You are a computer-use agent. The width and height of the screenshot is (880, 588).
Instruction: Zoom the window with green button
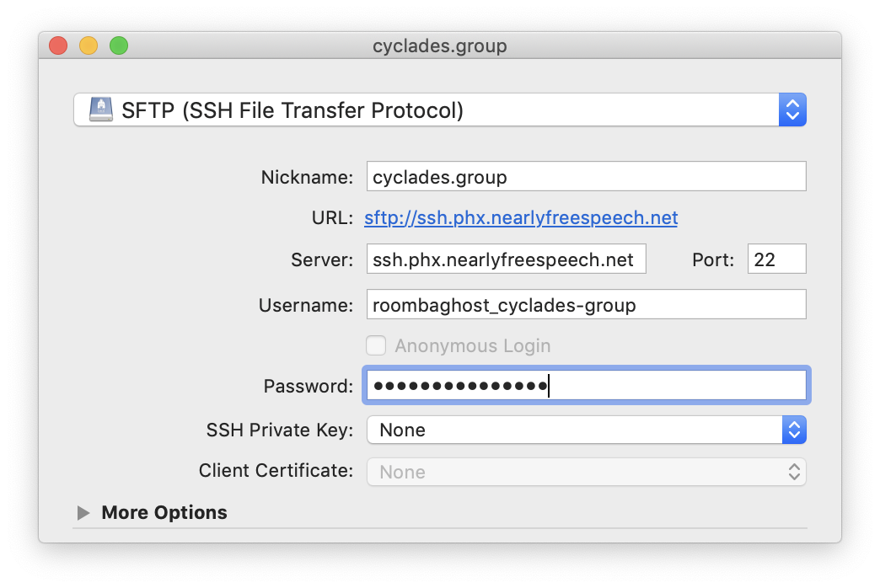119,45
